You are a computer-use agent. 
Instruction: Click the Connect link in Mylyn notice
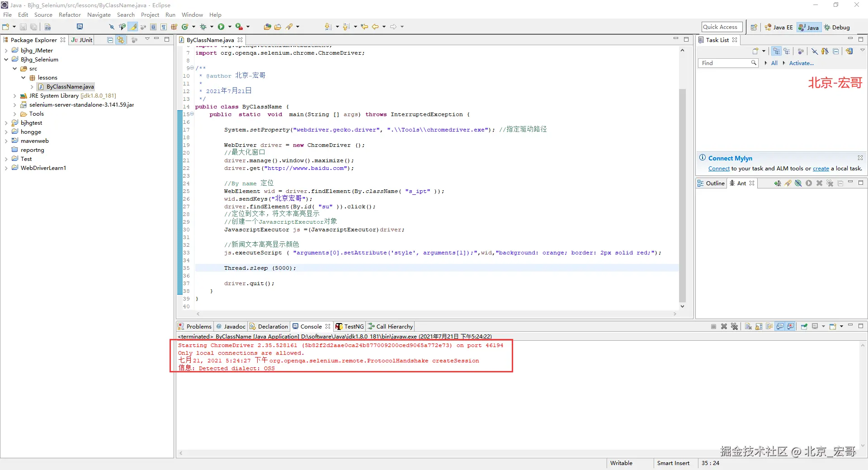tap(718, 169)
